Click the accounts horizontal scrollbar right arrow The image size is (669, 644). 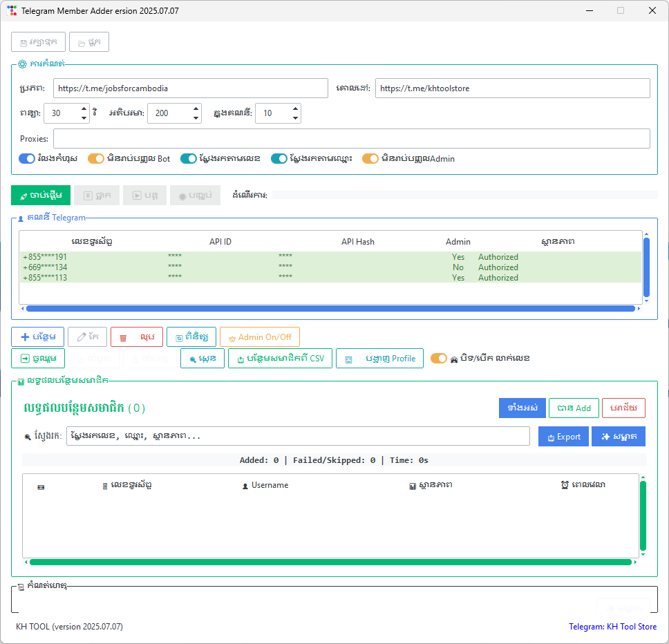639,308
